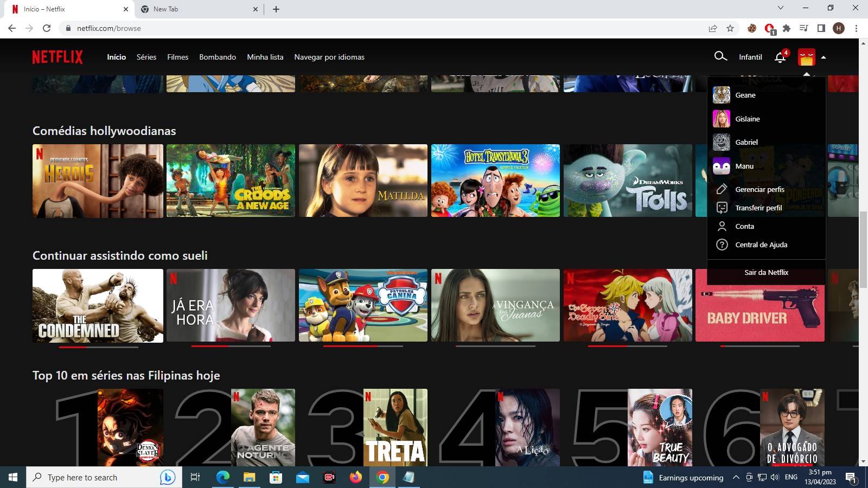Click the red profile avatar
This screenshot has width=868, height=488.
[x=807, y=57]
